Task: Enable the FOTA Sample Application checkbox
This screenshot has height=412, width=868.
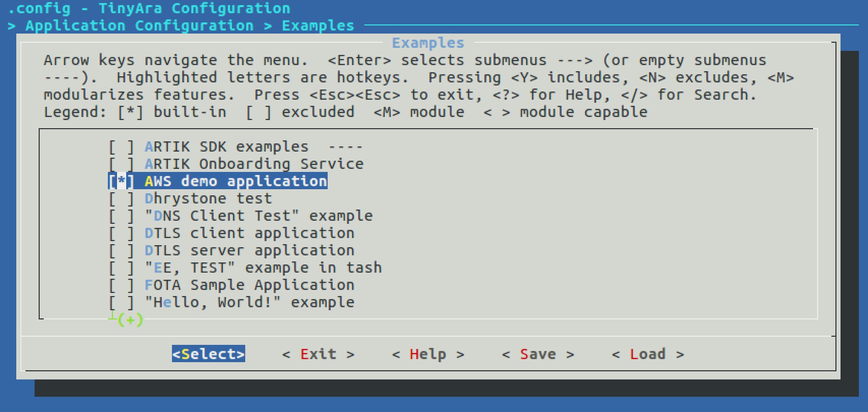Action: (122, 285)
